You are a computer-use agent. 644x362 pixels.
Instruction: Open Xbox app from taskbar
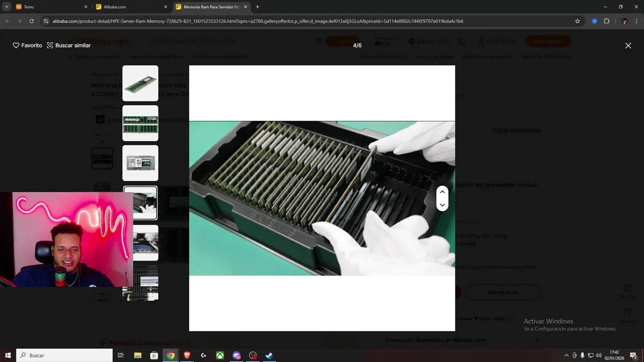[x=220, y=355]
